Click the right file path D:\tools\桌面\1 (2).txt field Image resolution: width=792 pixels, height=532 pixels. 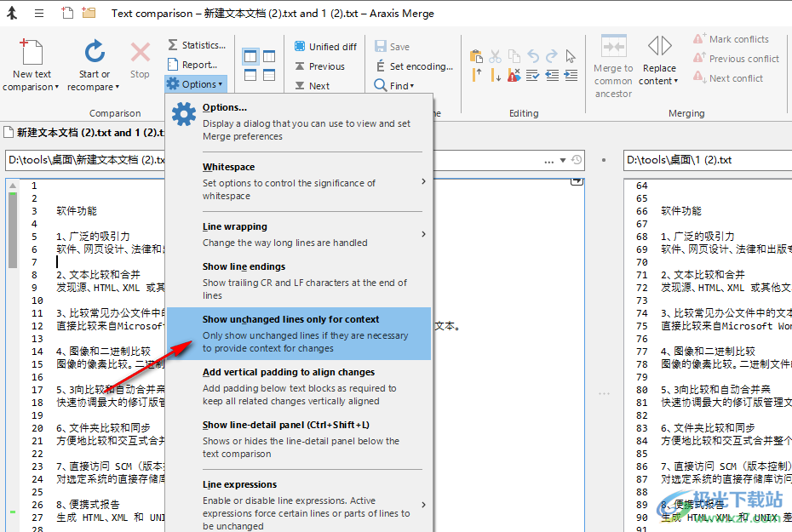coord(707,160)
